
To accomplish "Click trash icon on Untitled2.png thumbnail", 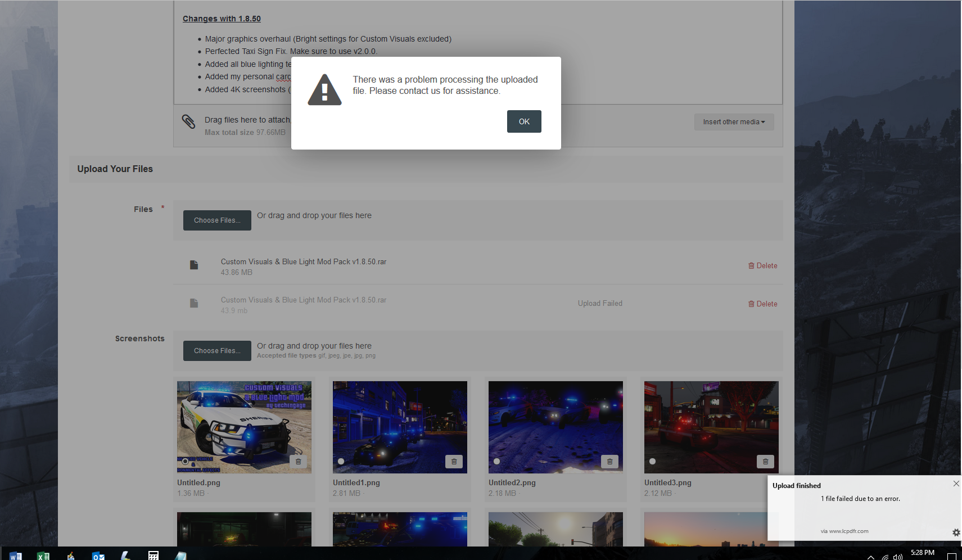I will pyautogui.click(x=610, y=462).
